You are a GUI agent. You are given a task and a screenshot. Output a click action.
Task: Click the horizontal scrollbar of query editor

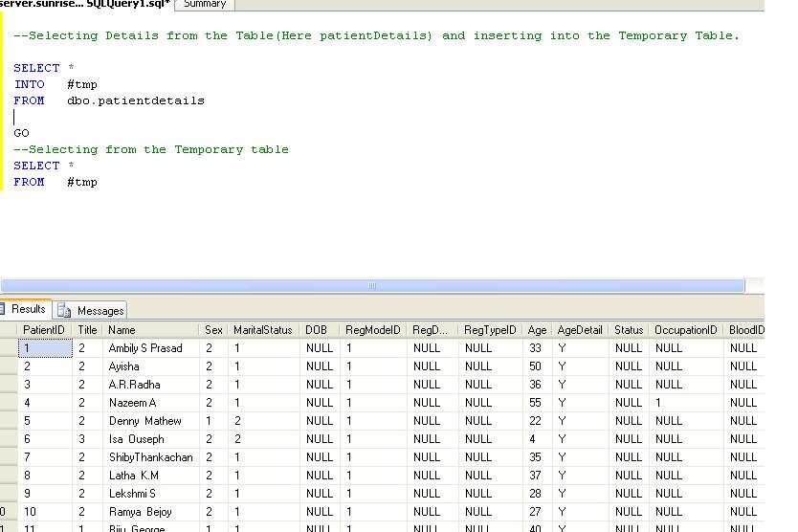click(372, 285)
